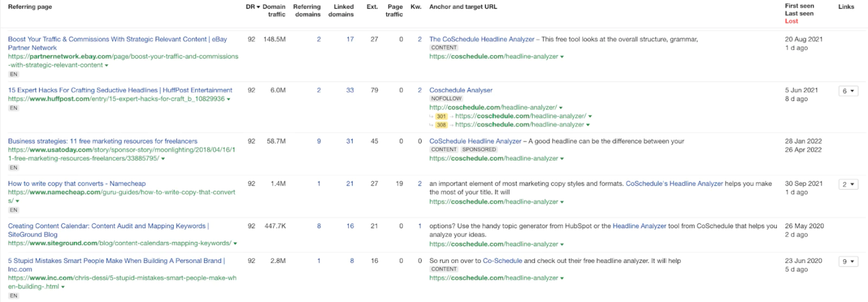Open eBay Partner Network referring page title
The width and height of the screenshot is (868, 302).
117,43
